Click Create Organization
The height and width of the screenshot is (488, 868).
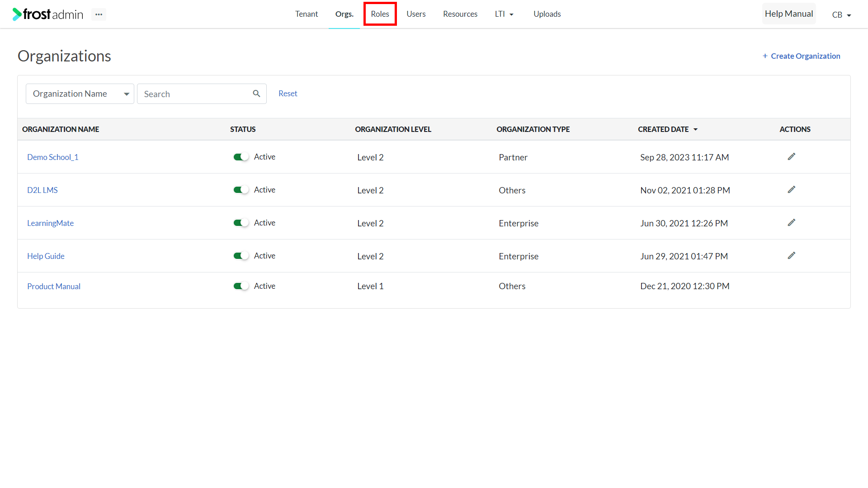pos(801,56)
